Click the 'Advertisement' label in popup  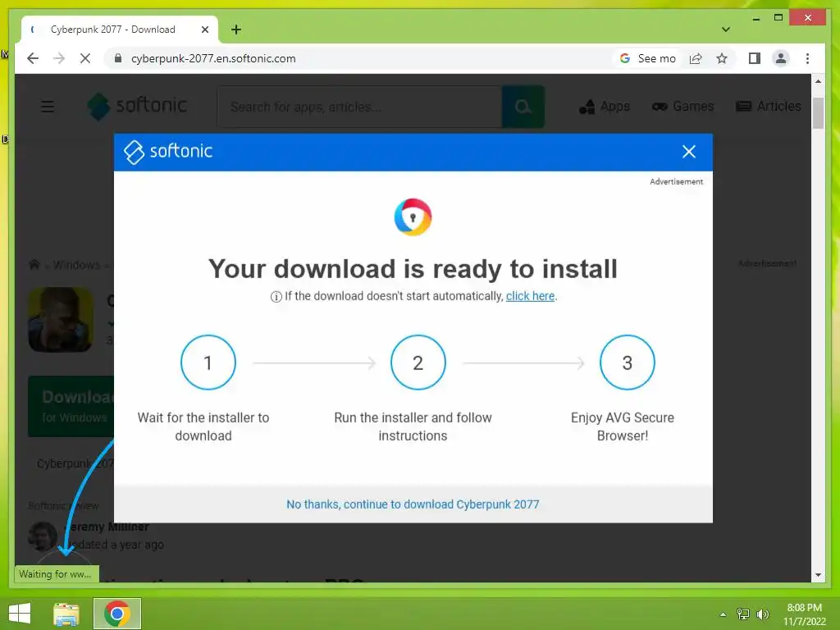[676, 181]
